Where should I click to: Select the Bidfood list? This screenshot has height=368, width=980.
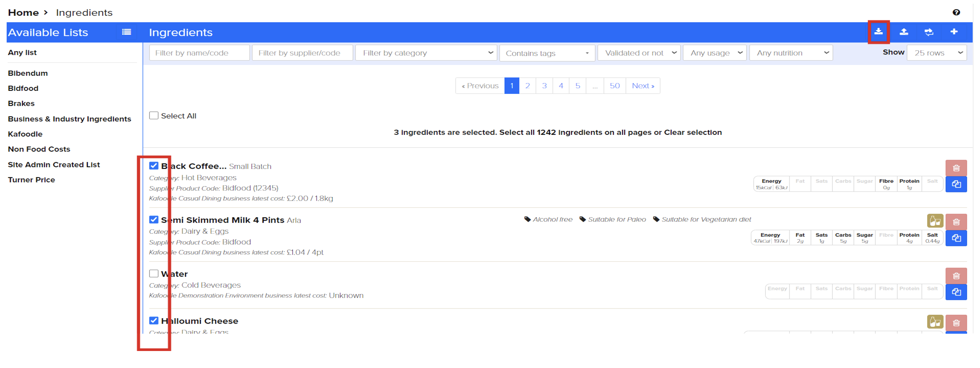pos(23,88)
